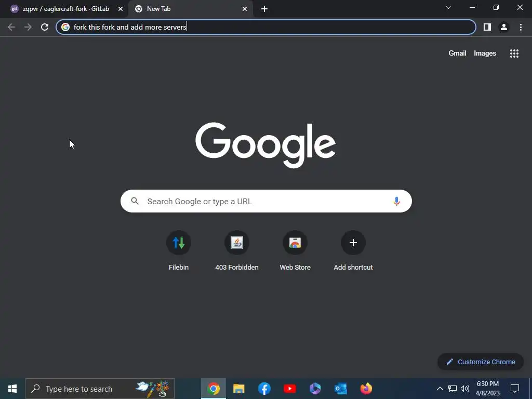
Task: Click the browser back arrow
Action: coord(11,27)
